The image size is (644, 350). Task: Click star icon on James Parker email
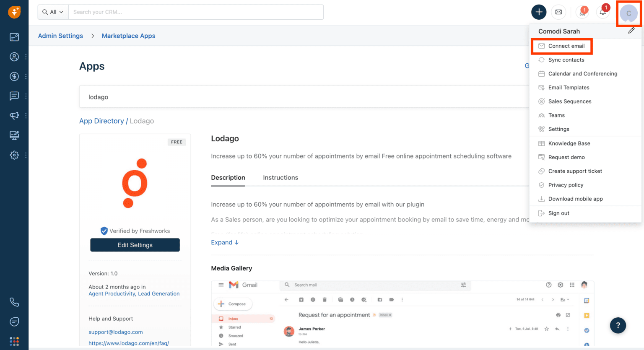tap(547, 329)
